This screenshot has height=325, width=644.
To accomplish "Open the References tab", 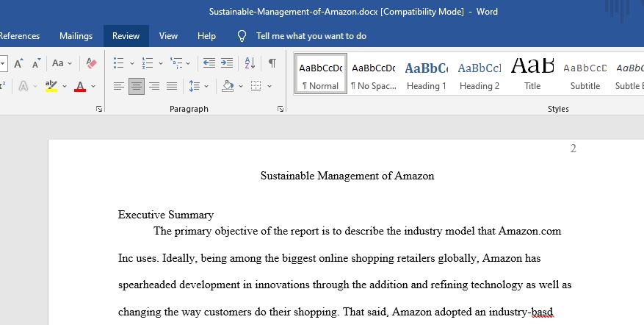I will click(x=20, y=36).
